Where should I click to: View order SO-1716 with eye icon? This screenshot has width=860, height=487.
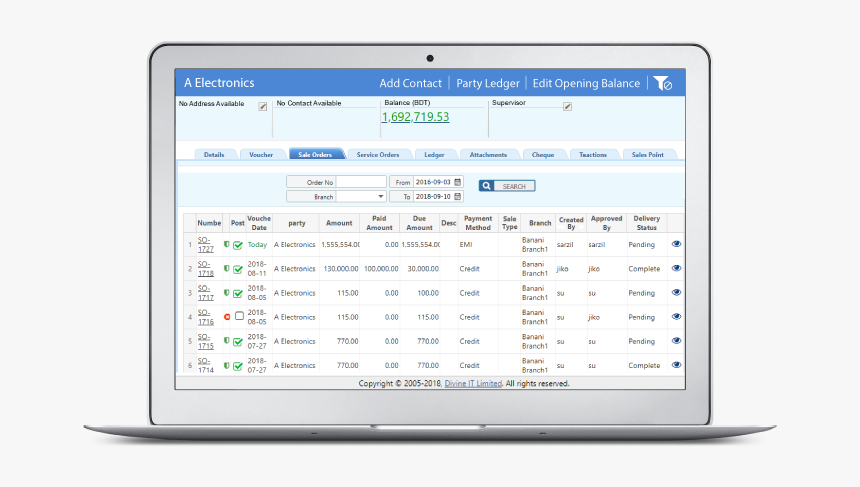pos(676,316)
